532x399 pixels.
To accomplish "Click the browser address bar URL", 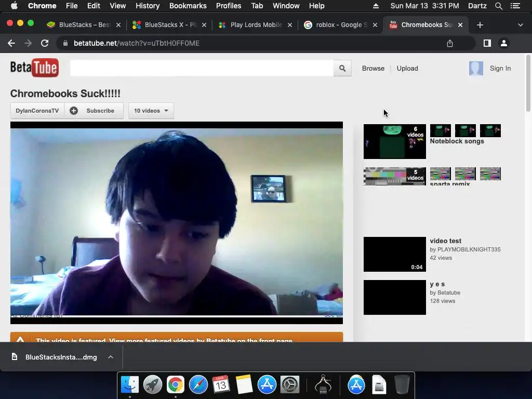I will (x=137, y=43).
